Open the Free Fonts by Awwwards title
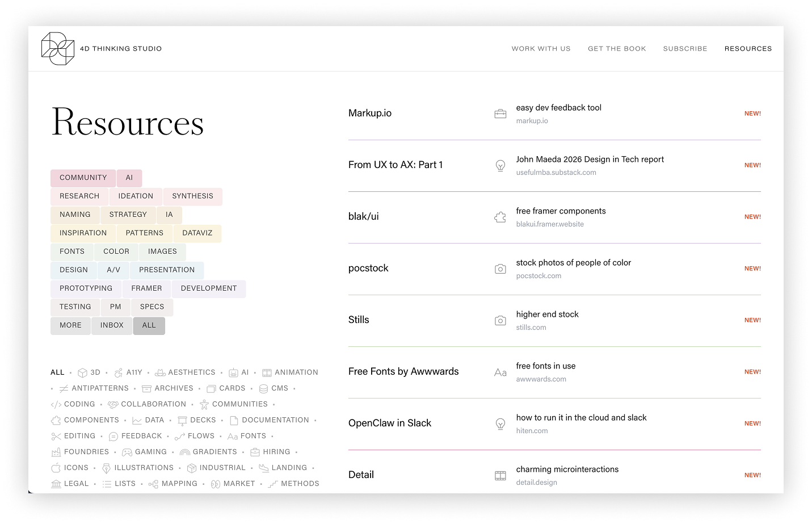This screenshot has height=524, width=812. coord(403,372)
